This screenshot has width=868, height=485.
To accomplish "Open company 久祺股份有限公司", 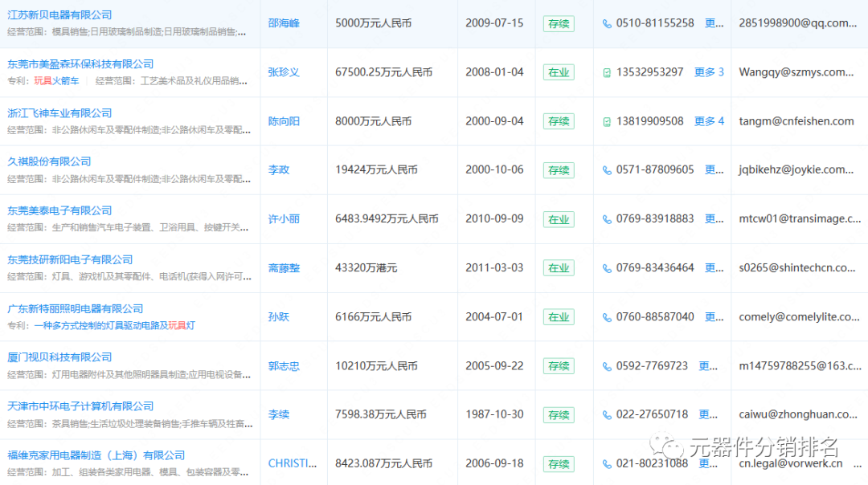I will tap(49, 161).
